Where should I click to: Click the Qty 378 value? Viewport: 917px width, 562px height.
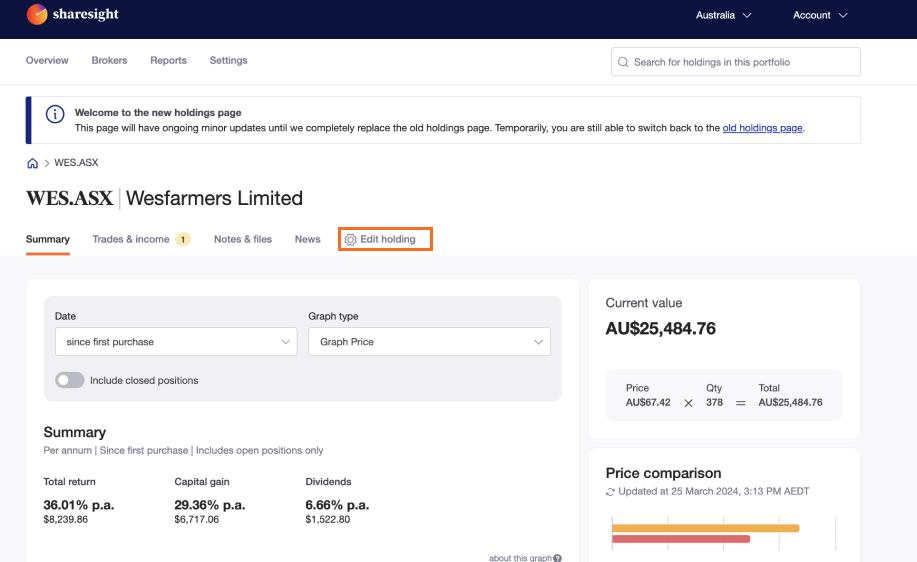714,402
